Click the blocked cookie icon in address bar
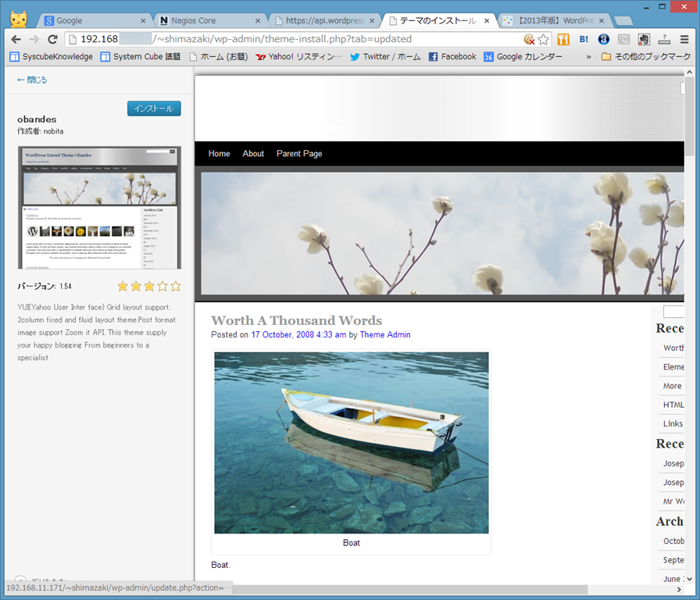The height and width of the screenshot is (600, 700). 529,39
